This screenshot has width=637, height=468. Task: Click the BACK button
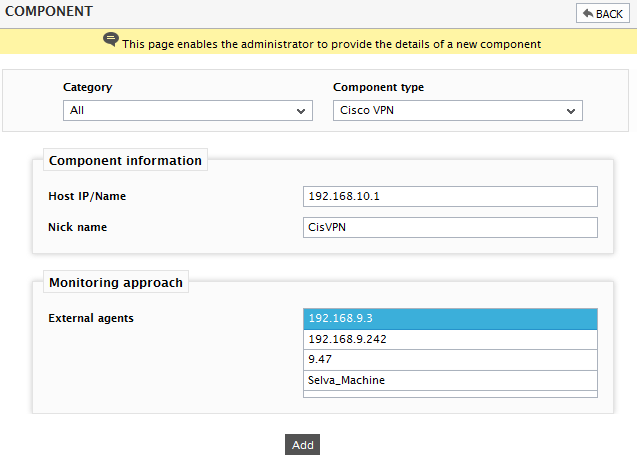click(602, 13)
